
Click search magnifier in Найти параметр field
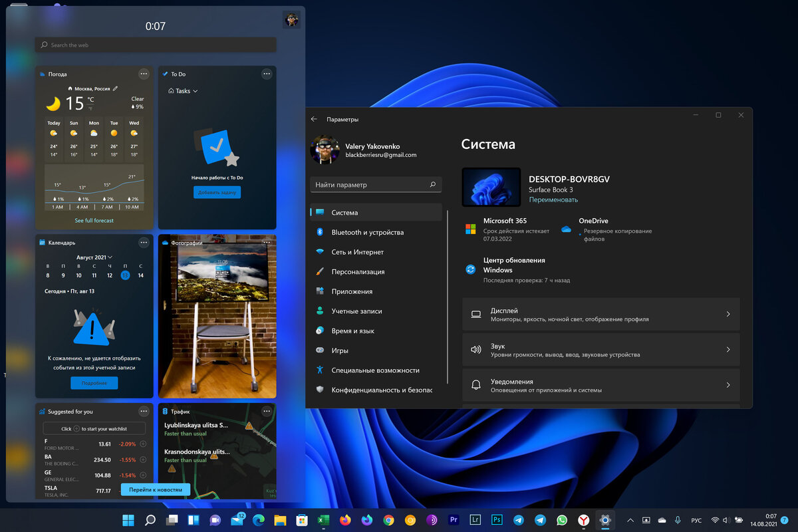(x=433, y=185)
